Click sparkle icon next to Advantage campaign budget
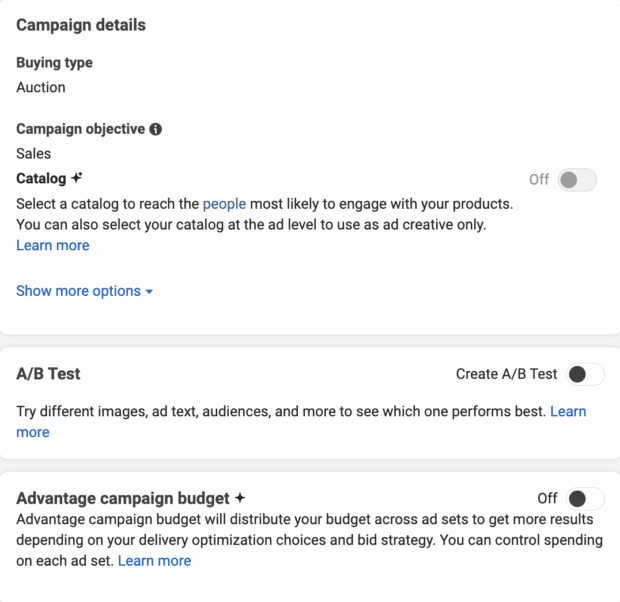 pos(239,498)
